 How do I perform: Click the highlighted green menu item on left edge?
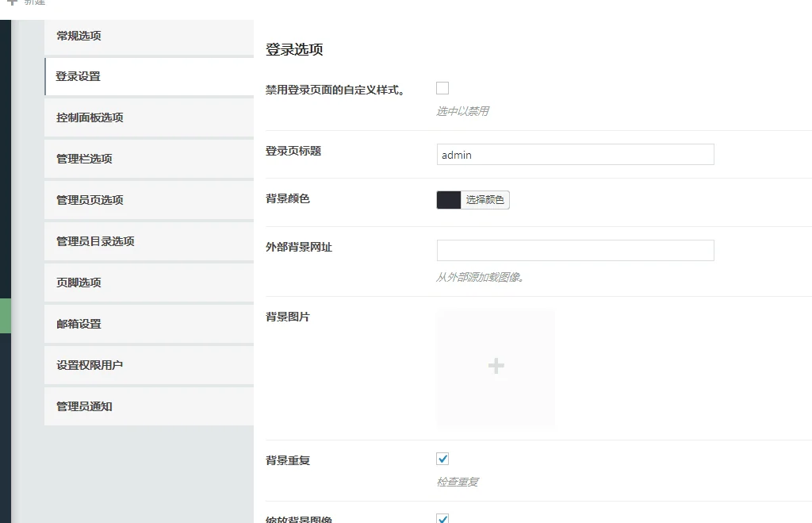pyautogui.click(x=5, y=314)
